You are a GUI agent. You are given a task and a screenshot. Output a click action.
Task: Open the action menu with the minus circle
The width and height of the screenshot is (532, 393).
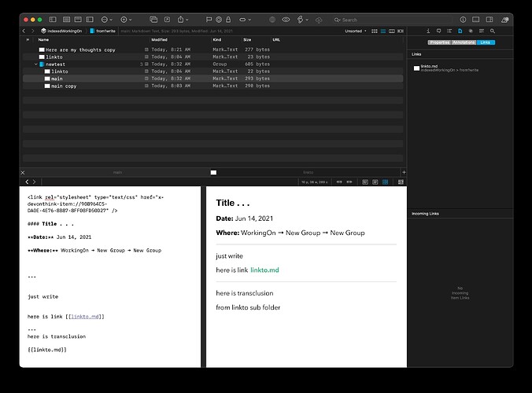[x=106, y=20]
